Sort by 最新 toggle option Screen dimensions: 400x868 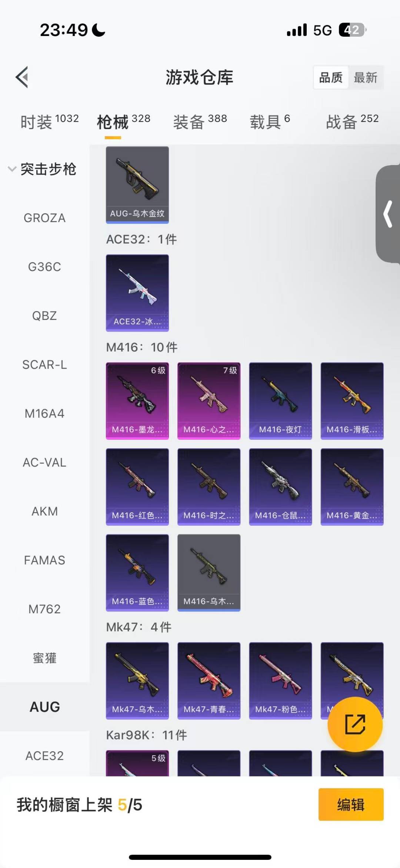pyautogui.click(x=366, y=77)
